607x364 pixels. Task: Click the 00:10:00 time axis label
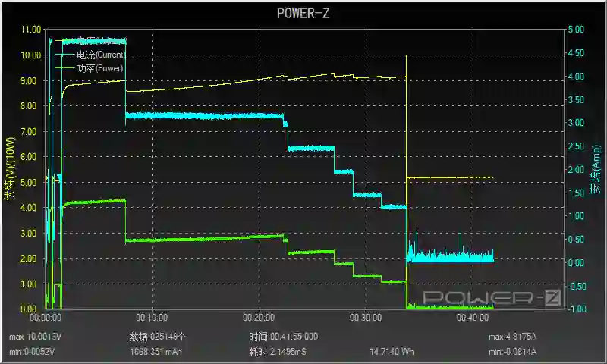[x=153, y=318]
